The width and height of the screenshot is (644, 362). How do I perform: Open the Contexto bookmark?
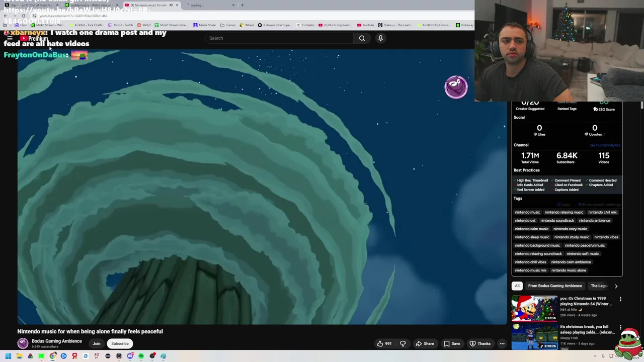305,25
